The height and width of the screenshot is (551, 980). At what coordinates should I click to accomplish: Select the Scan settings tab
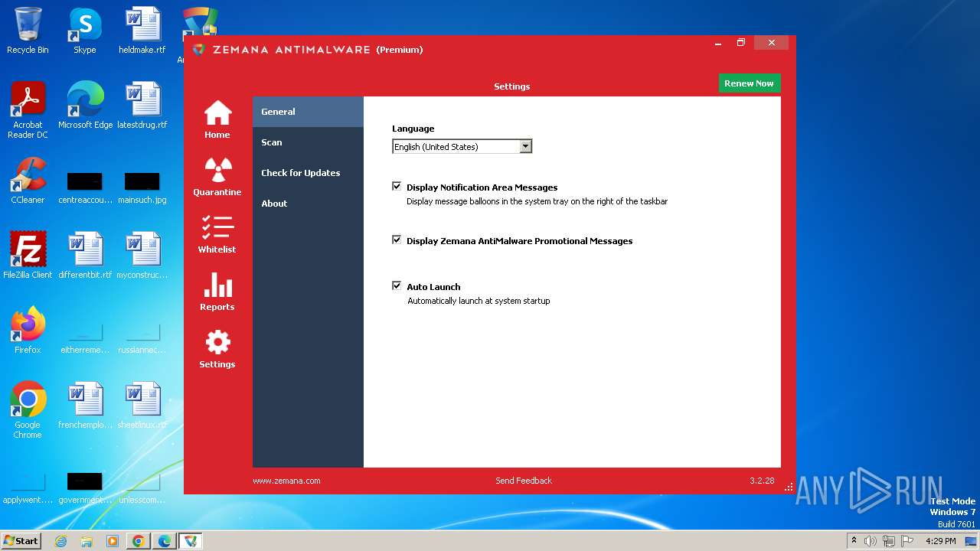tap(308, 142)
